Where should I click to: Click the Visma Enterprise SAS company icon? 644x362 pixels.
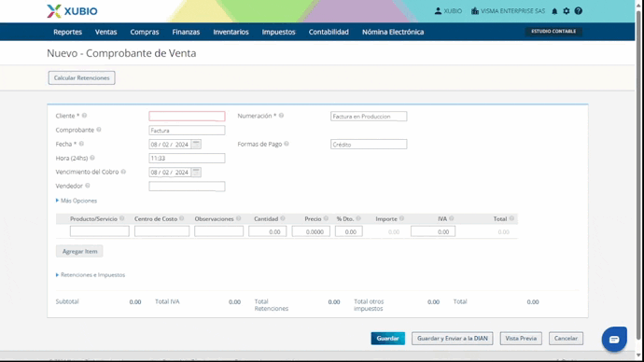coord(475,11)
